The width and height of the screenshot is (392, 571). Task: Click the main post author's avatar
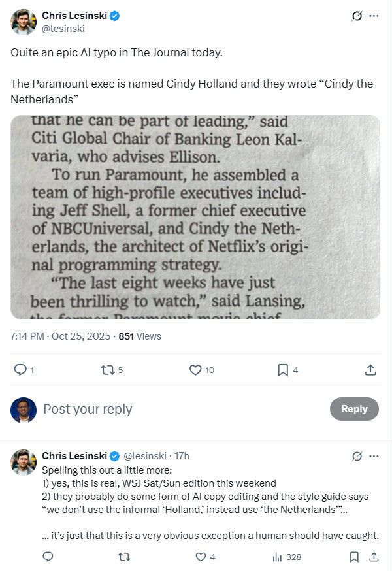[x=24, y=22]
